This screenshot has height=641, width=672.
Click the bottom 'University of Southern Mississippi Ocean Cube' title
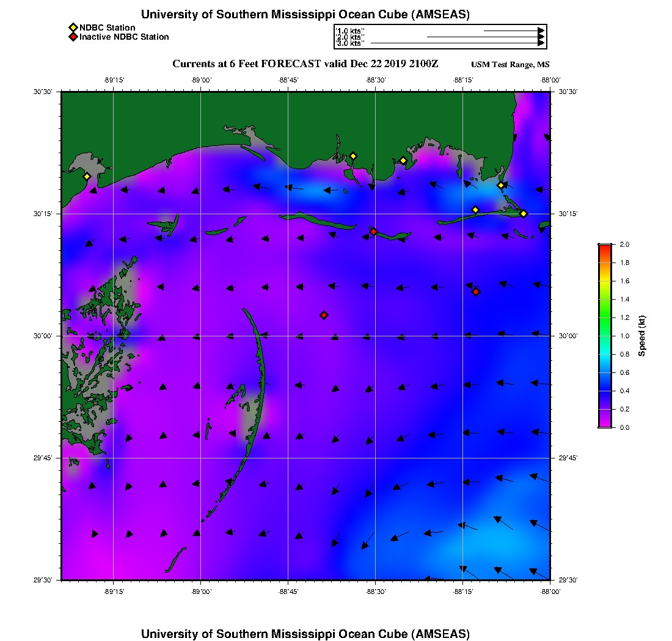click(305, 634)
